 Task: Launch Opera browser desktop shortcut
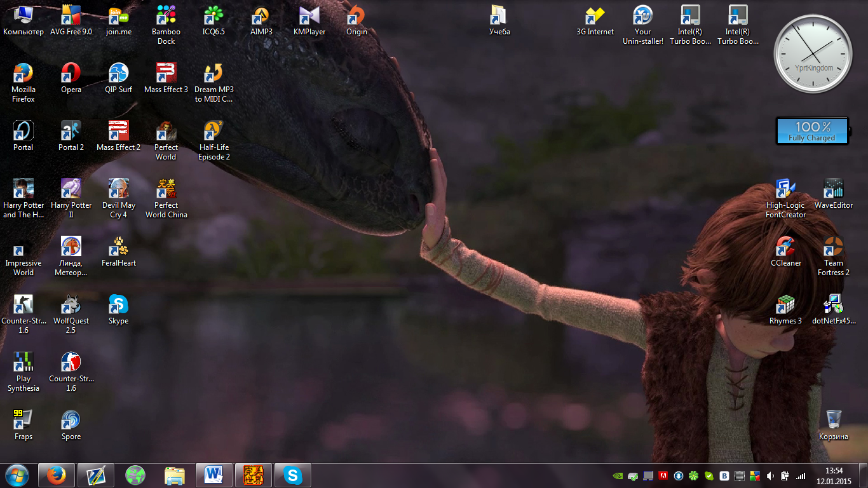click(x=71, y=78)
